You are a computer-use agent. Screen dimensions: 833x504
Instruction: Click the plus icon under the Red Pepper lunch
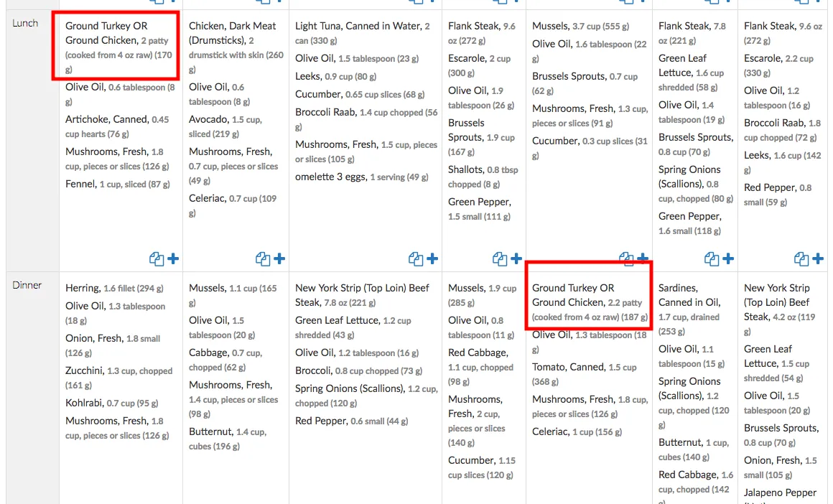(x=817, y=259)
